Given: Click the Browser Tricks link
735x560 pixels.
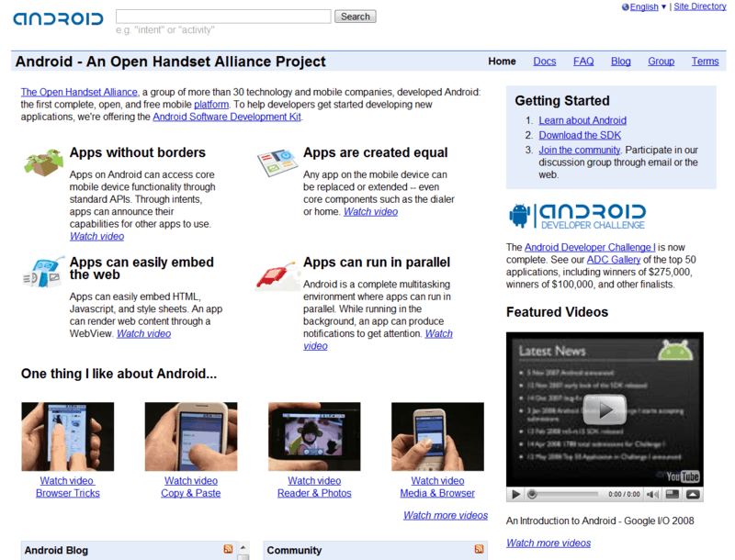Looking at the screenshot, I should coord(68,493).
